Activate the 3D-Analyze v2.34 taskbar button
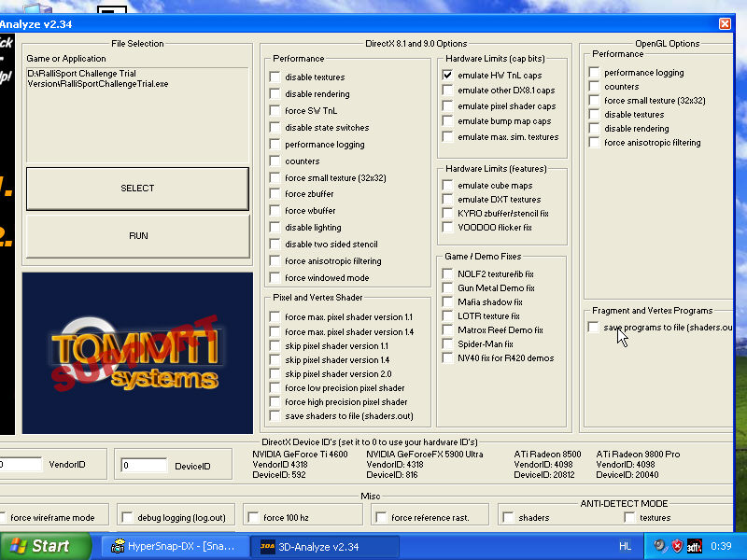The height and width of the screenshot is (560, 747). (x=325, y=547)
